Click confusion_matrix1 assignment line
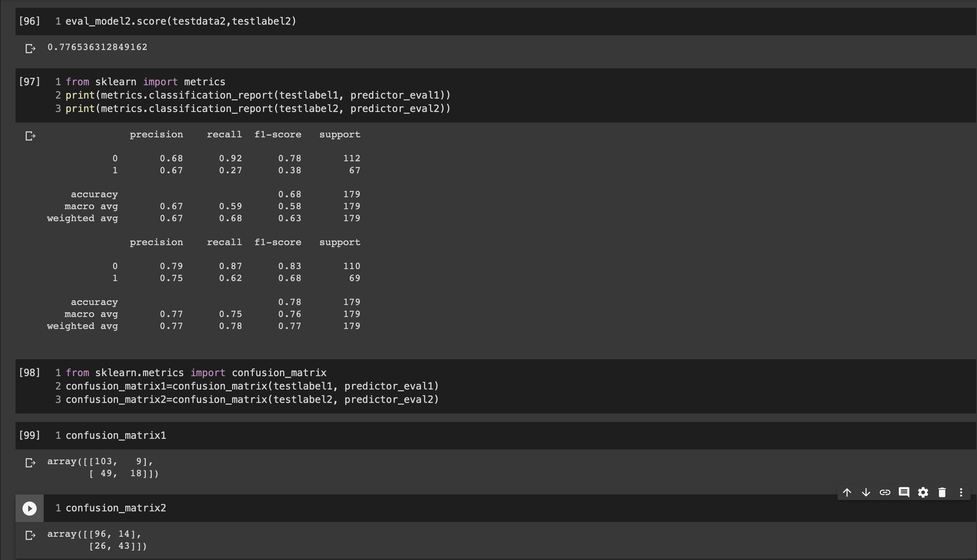 click(x=252, y=386)
